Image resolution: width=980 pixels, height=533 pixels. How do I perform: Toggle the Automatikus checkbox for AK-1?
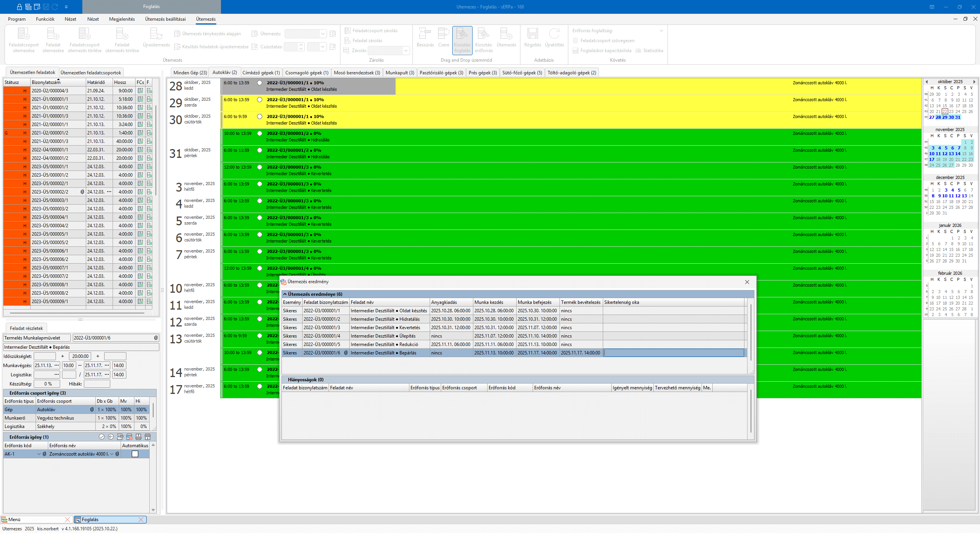pos(135,454)
